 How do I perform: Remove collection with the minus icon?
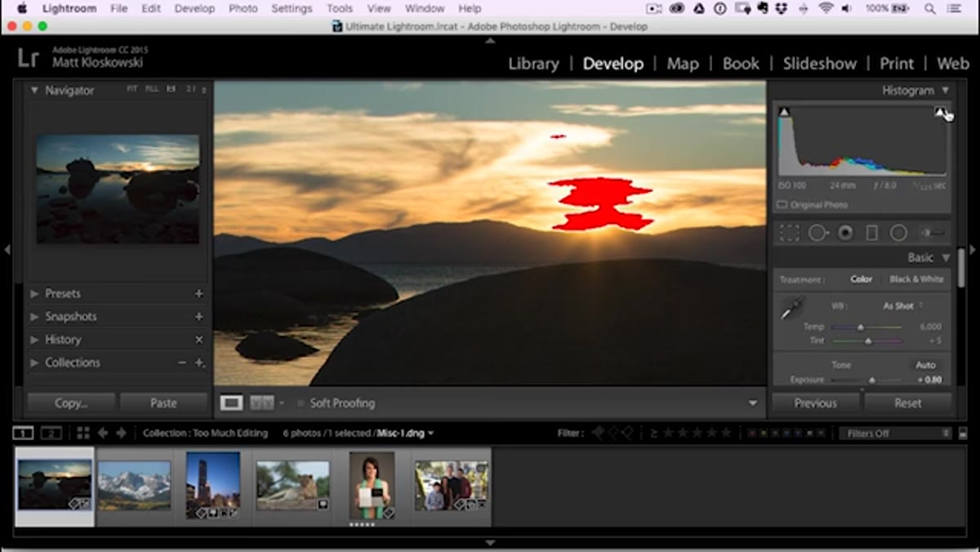(x=182, y=363)
